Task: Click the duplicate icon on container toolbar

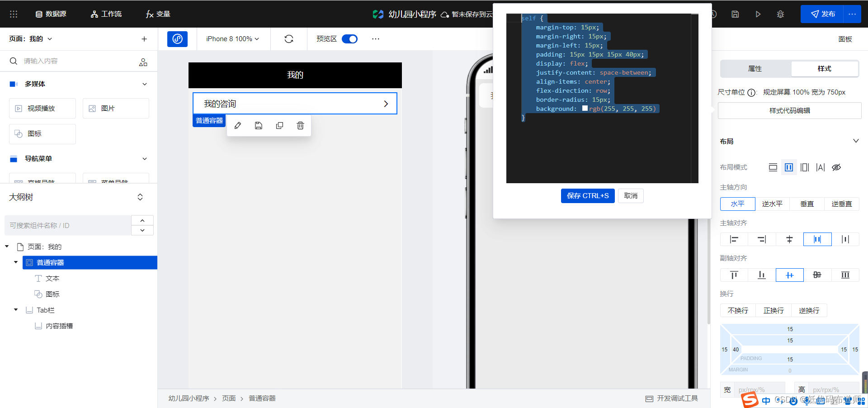Action: [279, 126]
